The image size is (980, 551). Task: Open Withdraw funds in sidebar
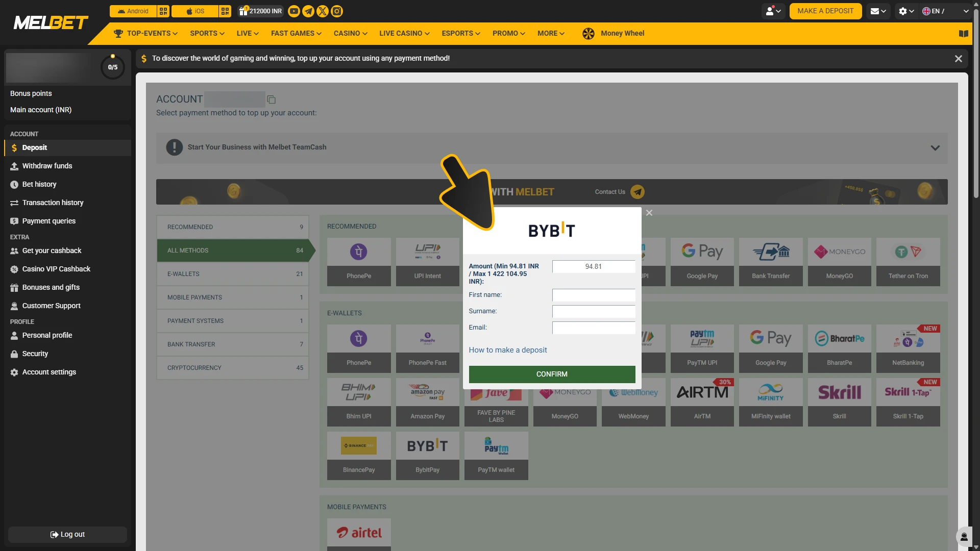click(x=67, y=166)
